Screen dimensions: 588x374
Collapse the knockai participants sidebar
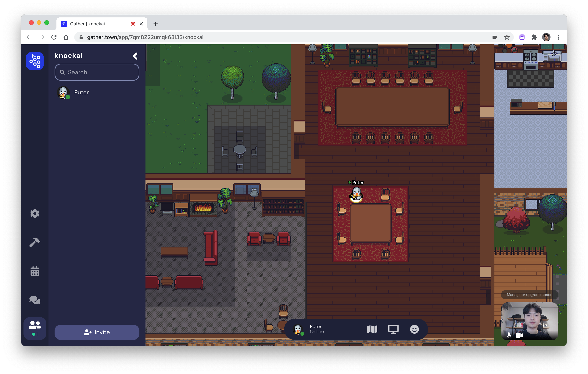click(135, 56)
